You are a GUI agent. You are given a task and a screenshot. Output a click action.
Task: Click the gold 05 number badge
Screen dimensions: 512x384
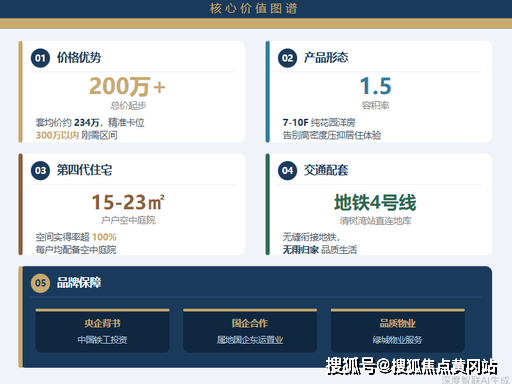click(40, 283)
